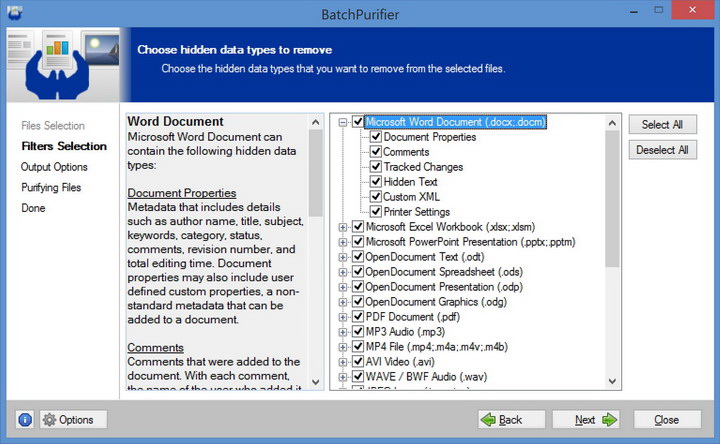Click filter tree scroll down arrow
720x444 pixels.
(612, 381)
